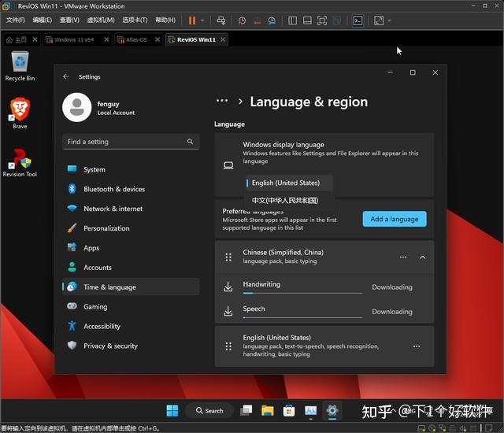Open Privacy & security category

point(131,346)
